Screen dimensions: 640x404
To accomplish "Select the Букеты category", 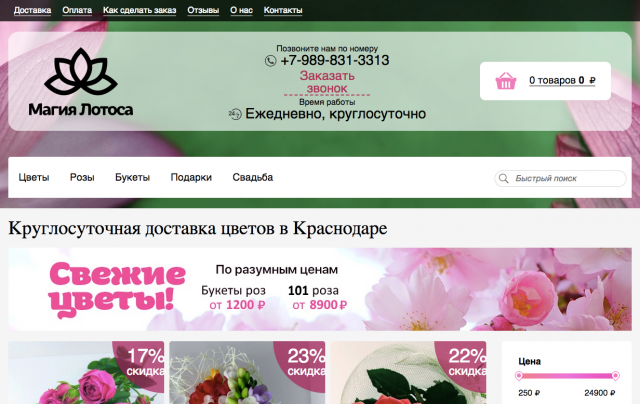I will point(132,178).
